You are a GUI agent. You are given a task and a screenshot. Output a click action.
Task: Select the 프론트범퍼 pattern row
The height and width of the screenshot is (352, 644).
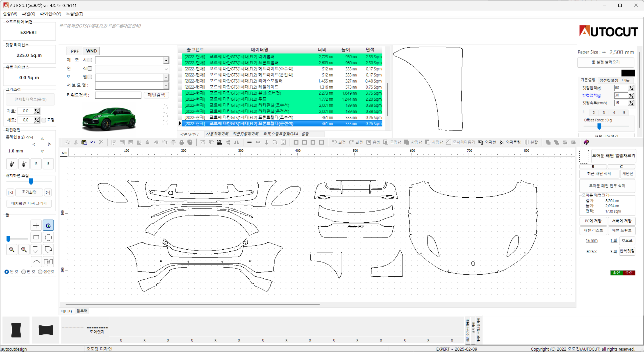(x=282, y=63)
